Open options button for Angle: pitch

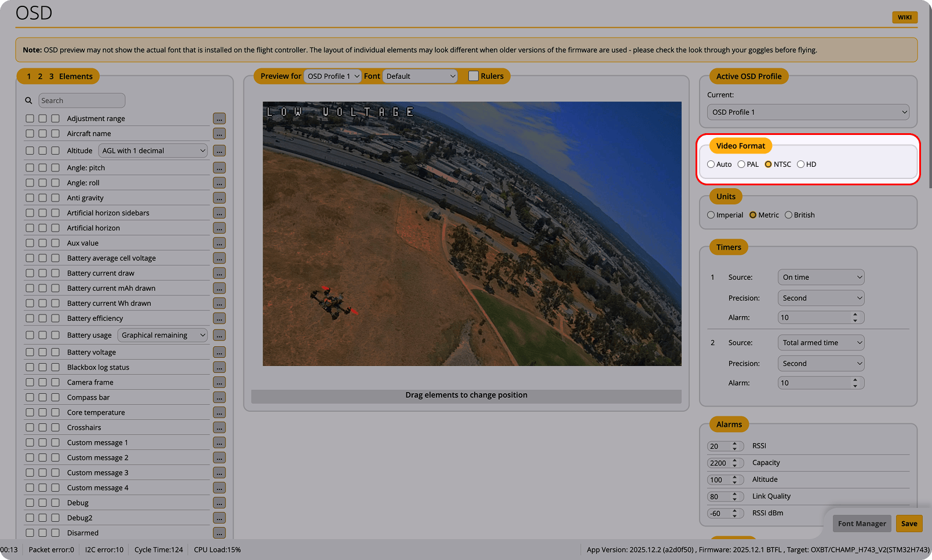[219, 168]
